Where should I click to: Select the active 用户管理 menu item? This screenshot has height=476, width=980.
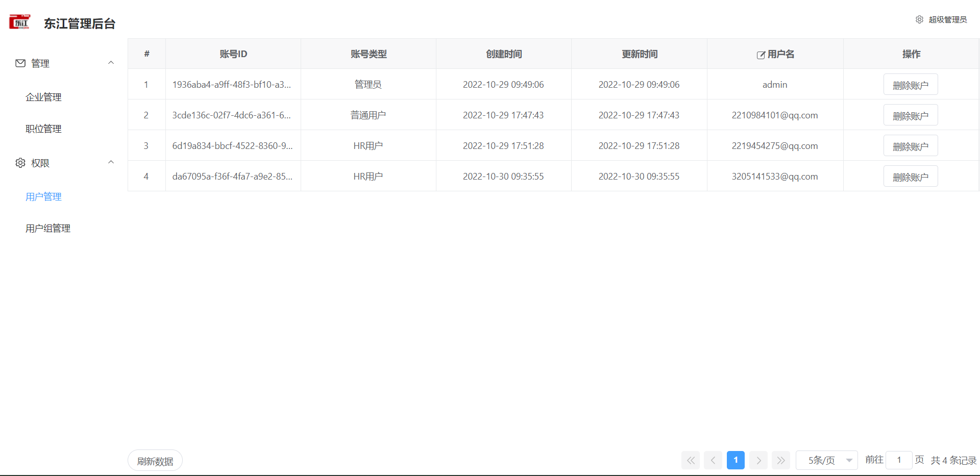pos(43,196)
